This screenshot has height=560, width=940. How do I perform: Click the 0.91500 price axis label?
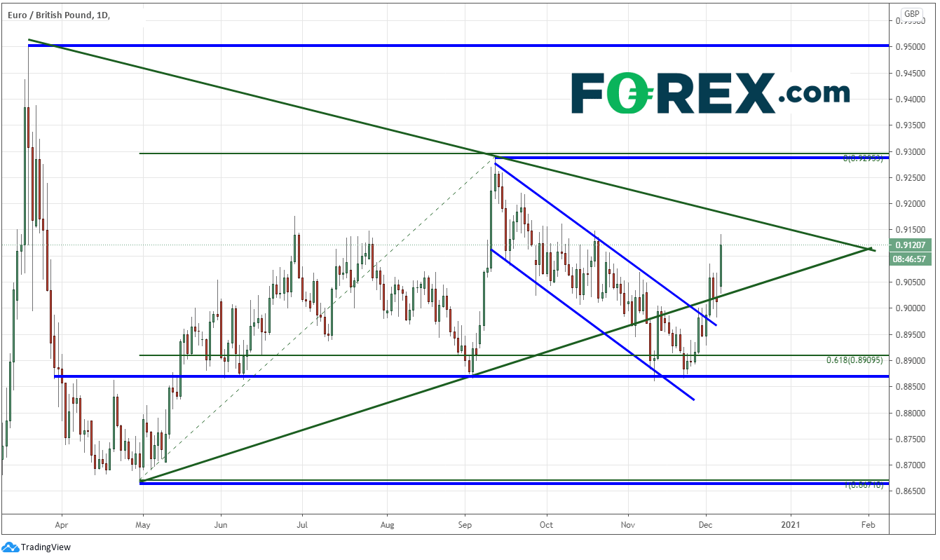coord(909,230)
